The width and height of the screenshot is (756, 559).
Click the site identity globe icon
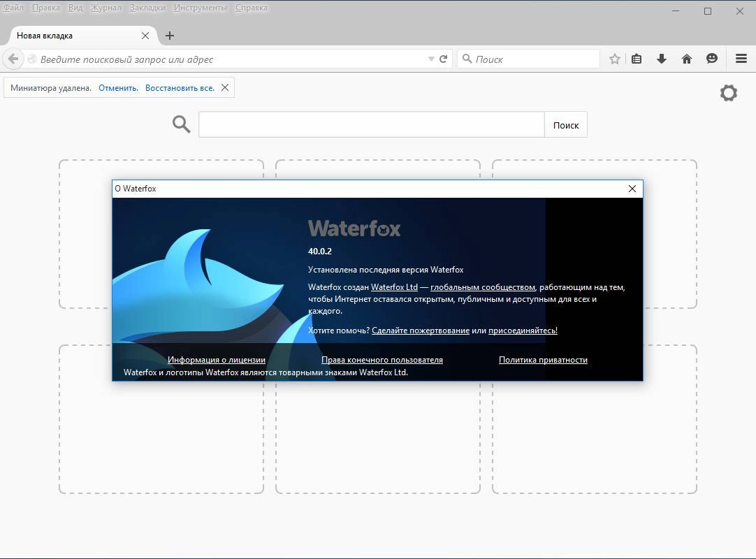coord(32,59)
